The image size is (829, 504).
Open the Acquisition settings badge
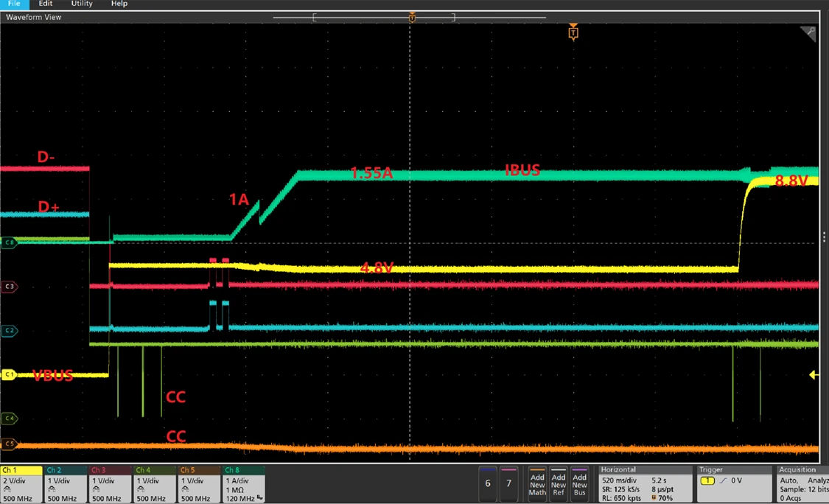[x=802, y=483]
